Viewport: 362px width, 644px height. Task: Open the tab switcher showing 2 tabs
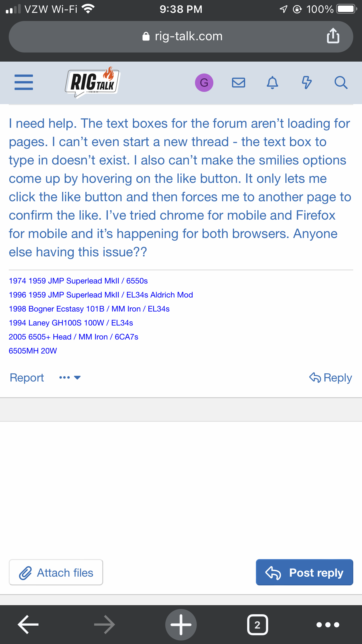click(257, 624)
